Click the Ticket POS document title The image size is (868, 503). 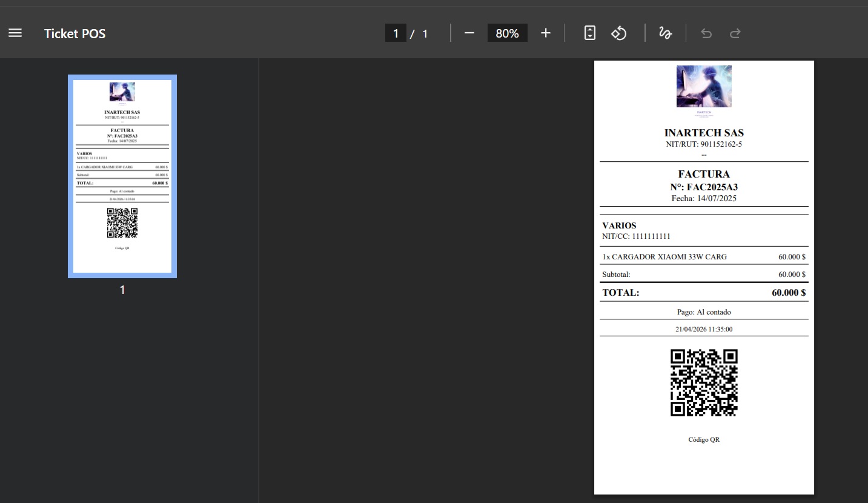point(75,33)
